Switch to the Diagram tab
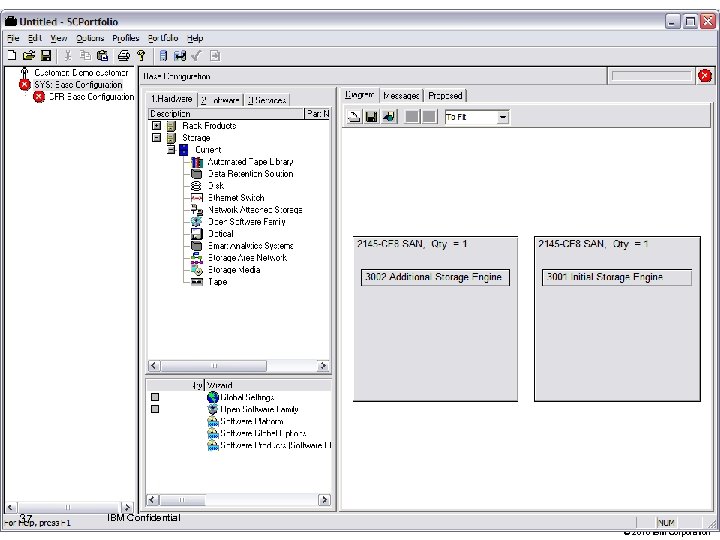The width and height of the screenshot is (720, 540). tap(360, 95)
